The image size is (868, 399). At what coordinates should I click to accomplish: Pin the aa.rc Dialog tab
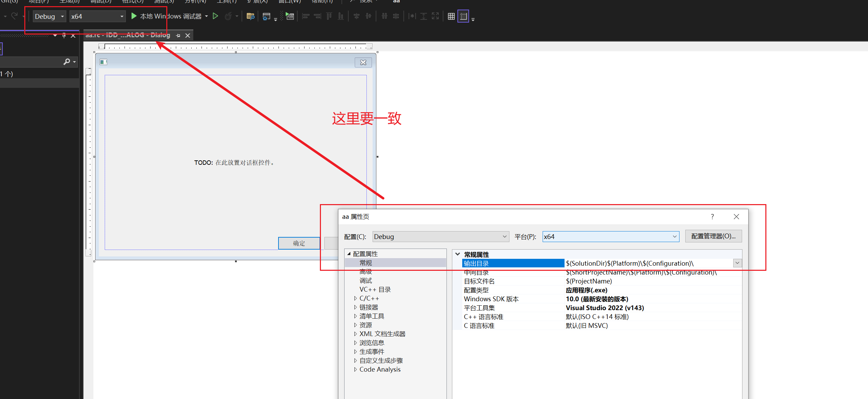(x=178, y=35)
